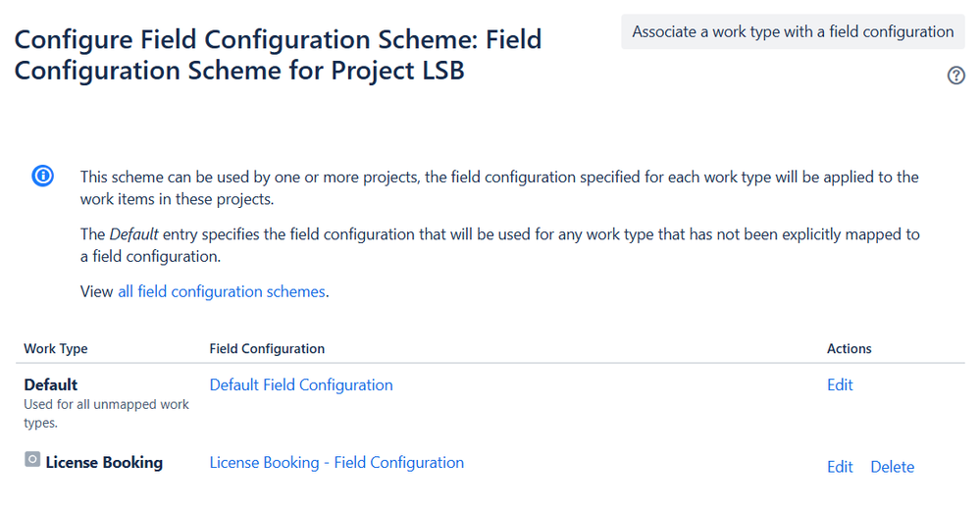Click the Work Type column header
The width and height of the screenshot is (980, 511).
tap(56, 348)
